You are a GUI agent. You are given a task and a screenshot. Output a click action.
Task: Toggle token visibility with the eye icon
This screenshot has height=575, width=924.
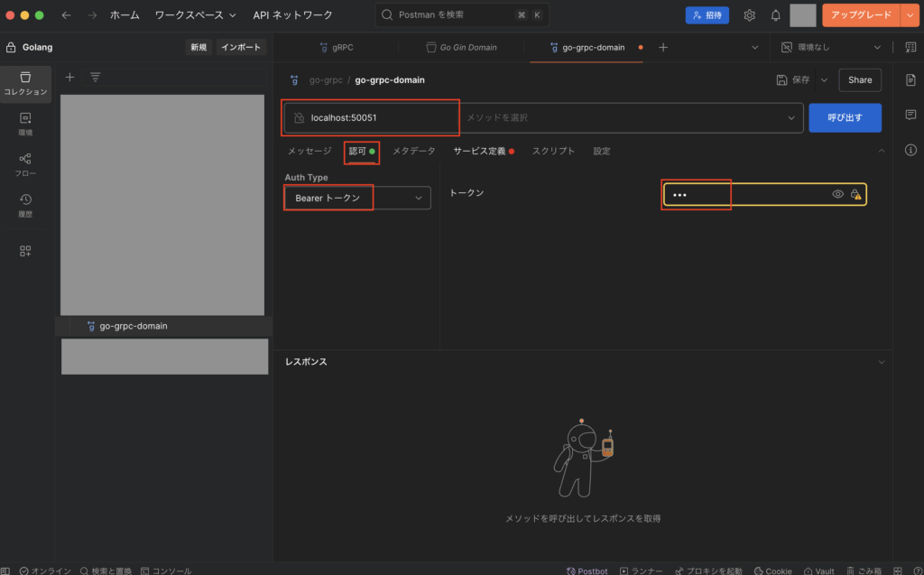[x=837, y=194]
